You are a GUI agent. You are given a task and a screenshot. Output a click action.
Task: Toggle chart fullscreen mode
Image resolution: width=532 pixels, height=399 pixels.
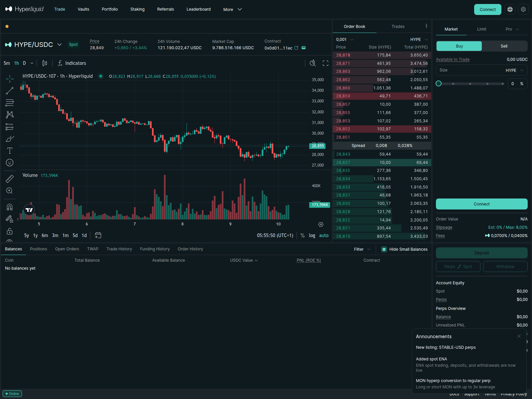pos(326,63)
